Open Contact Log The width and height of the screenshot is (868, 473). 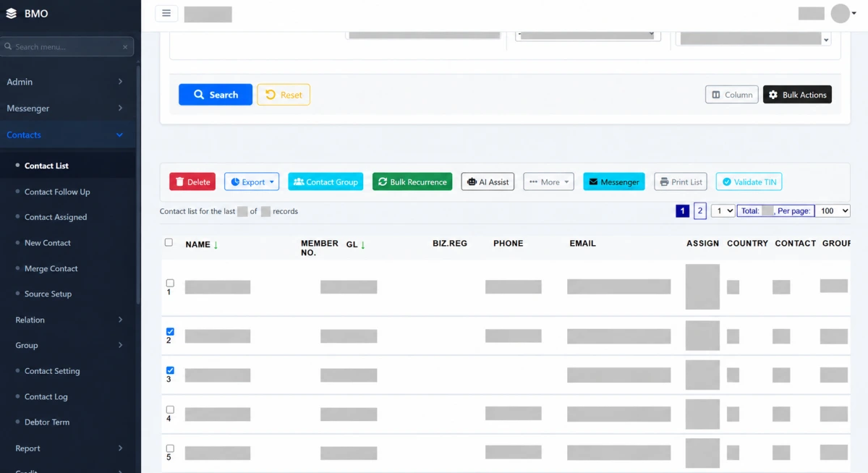tap(46, 397)
